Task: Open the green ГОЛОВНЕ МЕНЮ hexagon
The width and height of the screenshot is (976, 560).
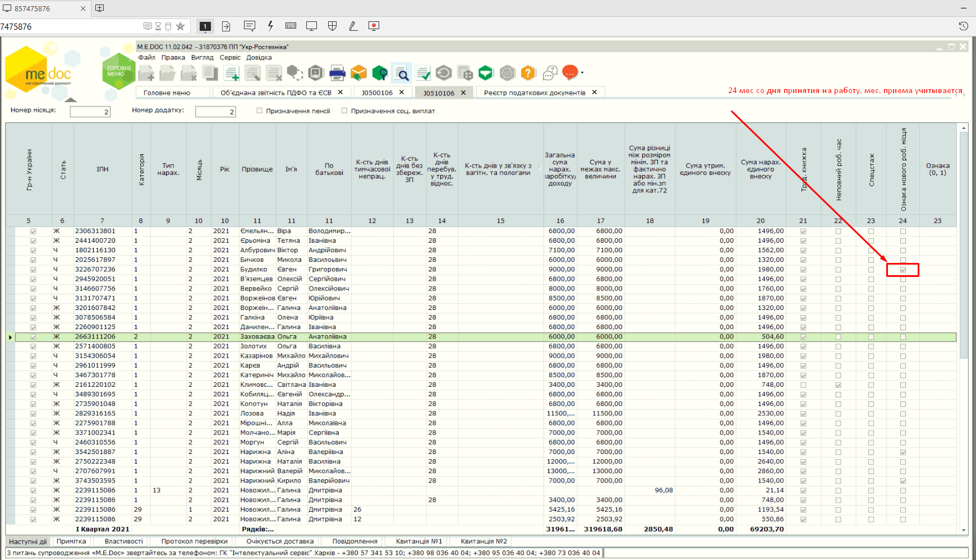Action: click(x=119, y=71)
